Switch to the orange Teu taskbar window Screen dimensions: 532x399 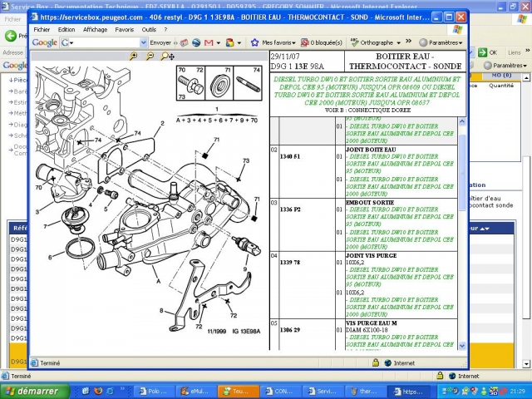(239, 392)
